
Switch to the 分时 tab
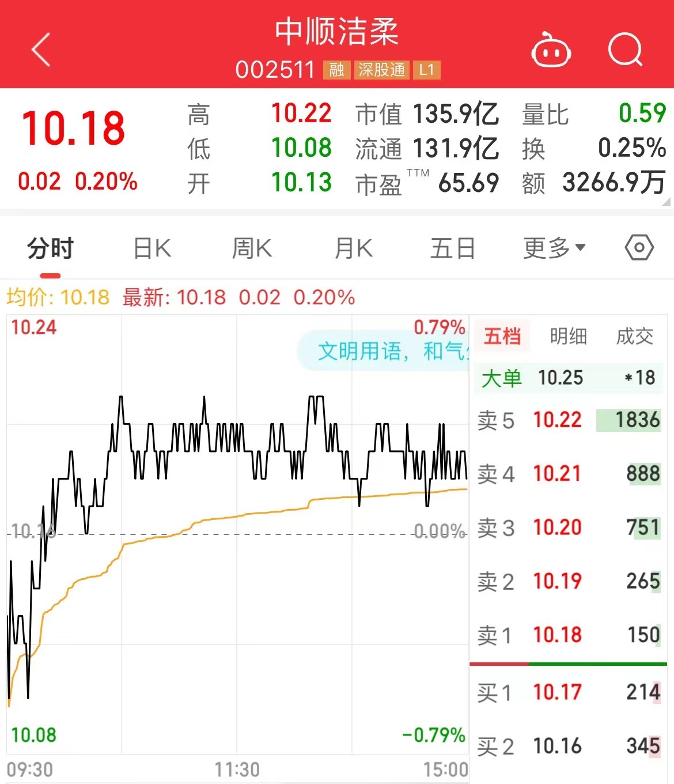[x=51, y=248]
